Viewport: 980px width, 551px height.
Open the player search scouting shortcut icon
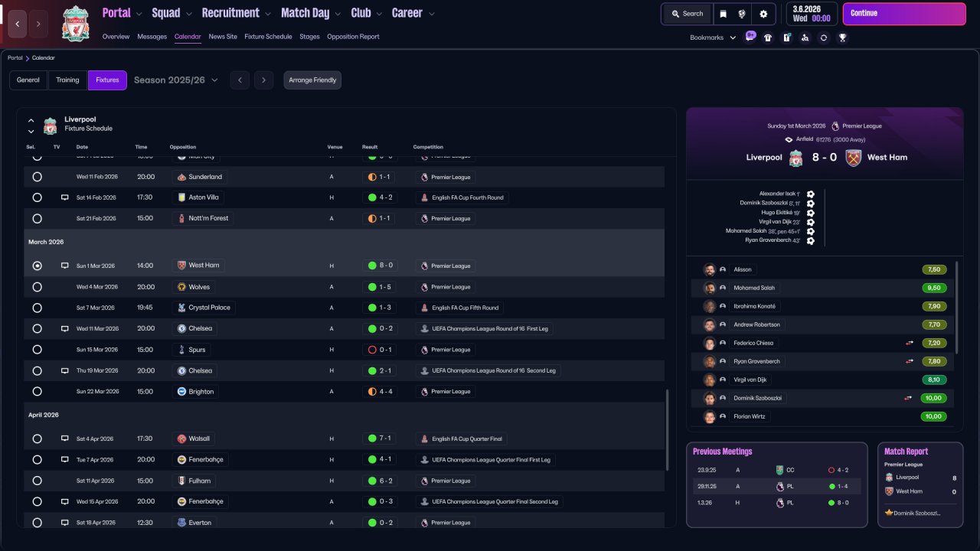tap(805, 37)
